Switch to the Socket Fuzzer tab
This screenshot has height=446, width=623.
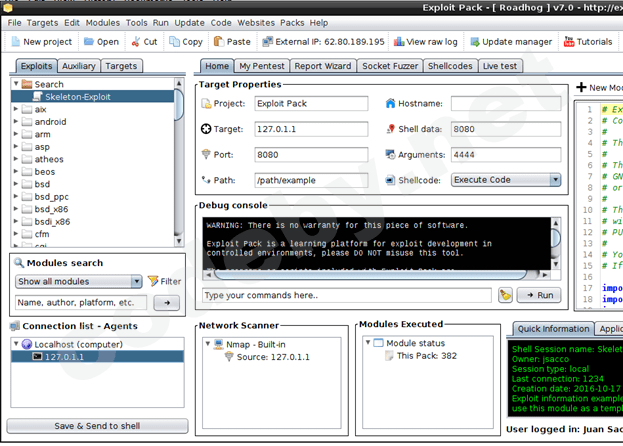coord(391,66)
